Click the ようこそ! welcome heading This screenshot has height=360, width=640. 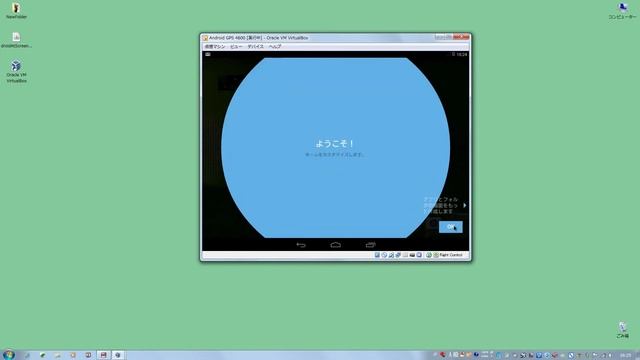click(x=335, y=144)
